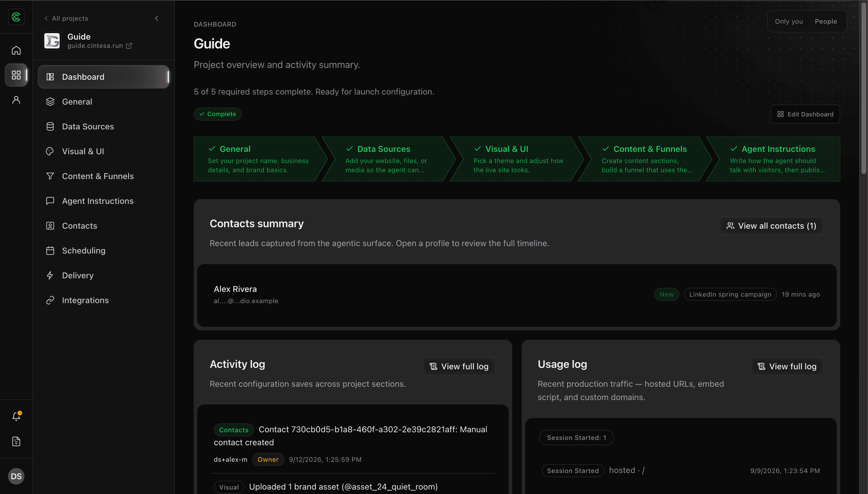Click 'hosted · /' usage entry
868x494 pixels.
click(627, 470)
